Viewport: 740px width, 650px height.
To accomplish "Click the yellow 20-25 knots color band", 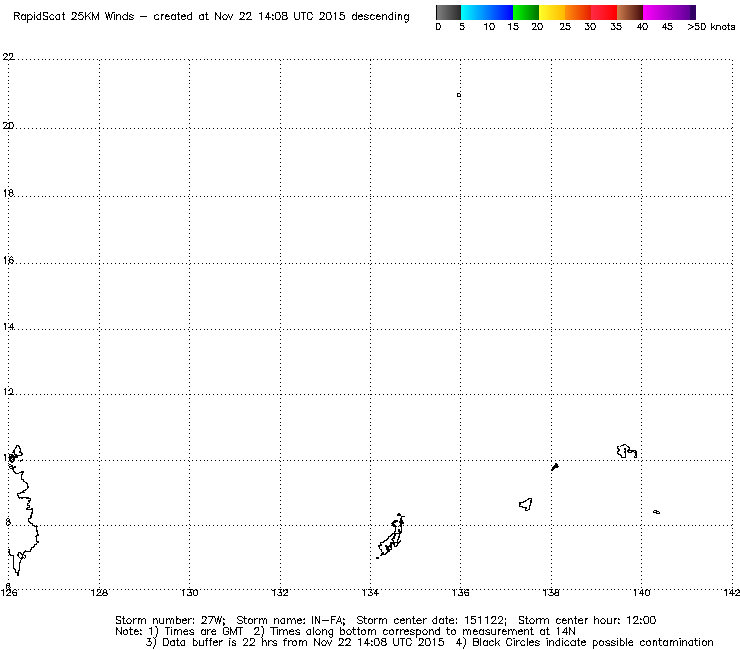I will 552,12.
